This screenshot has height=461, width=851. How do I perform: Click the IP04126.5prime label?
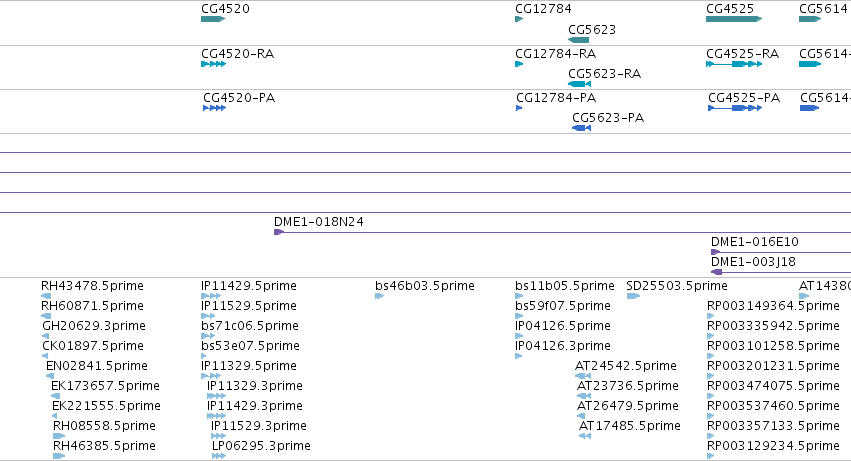(563, 326)
